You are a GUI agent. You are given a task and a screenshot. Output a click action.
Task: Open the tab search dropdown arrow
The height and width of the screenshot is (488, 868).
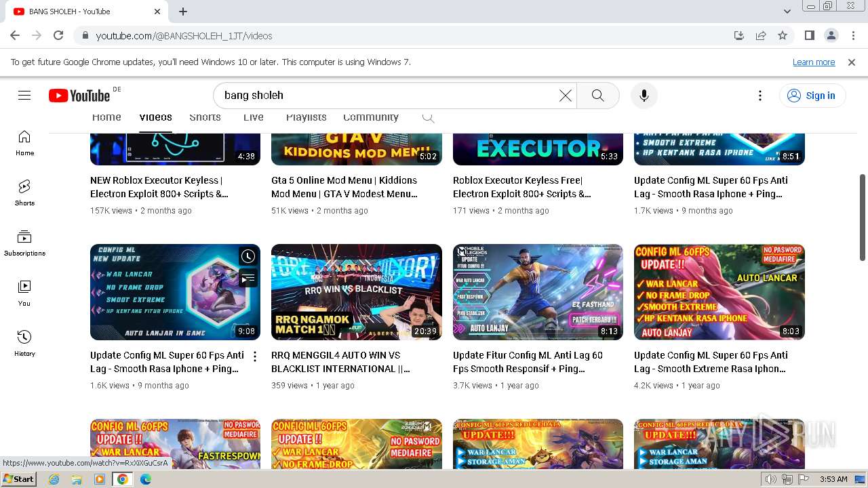tap(787, 12)
